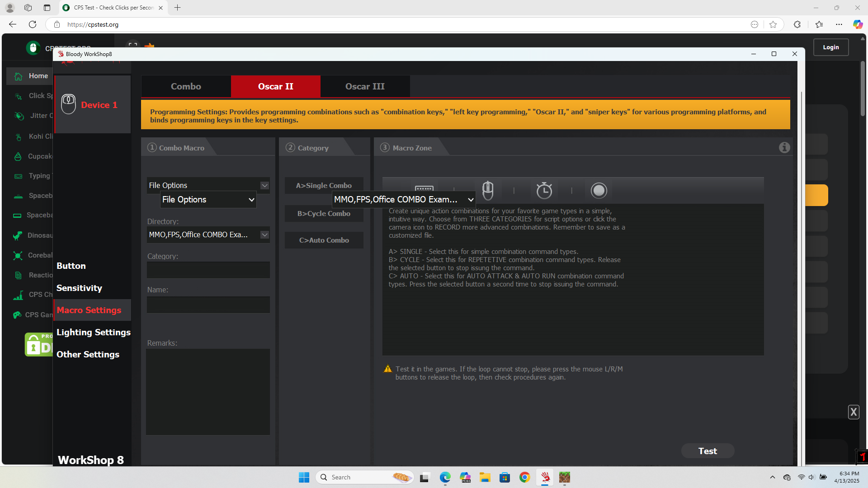Add page to favorites star icon
The image size is (868, 488).
[773, 24]
